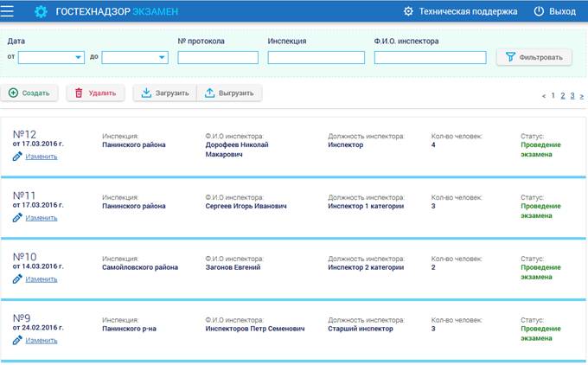588x365 pixels.
Task: Open Техническая поддержка gear icon
Action: click(408, 11)
